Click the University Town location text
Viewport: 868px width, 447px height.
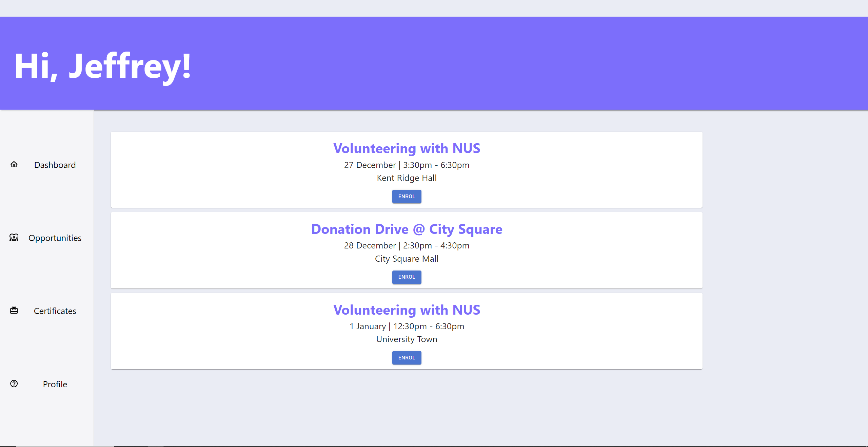coord(407,339)
